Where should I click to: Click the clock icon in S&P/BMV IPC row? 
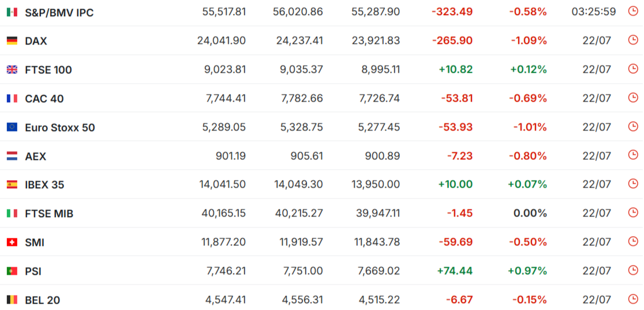[x=633, y=11]
